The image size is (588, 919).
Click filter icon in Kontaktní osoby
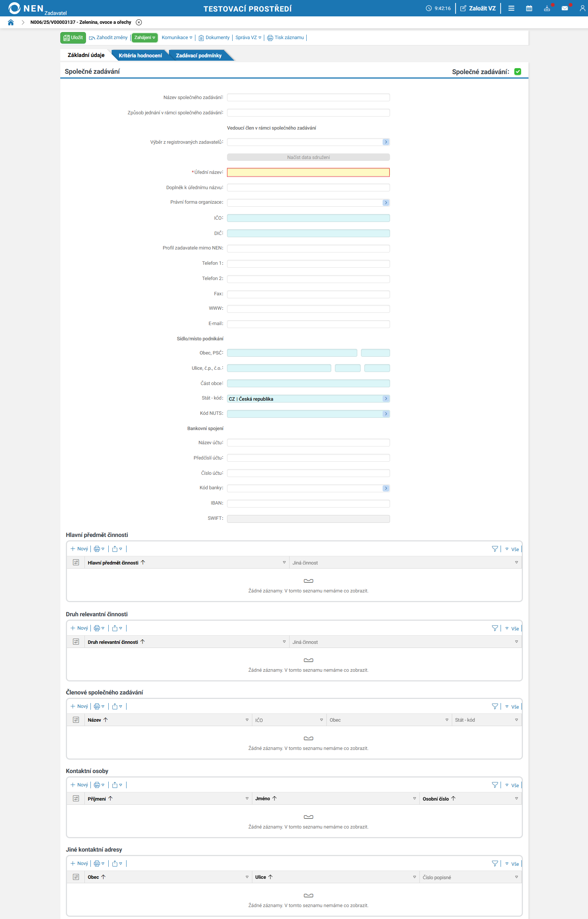[495, 785]
